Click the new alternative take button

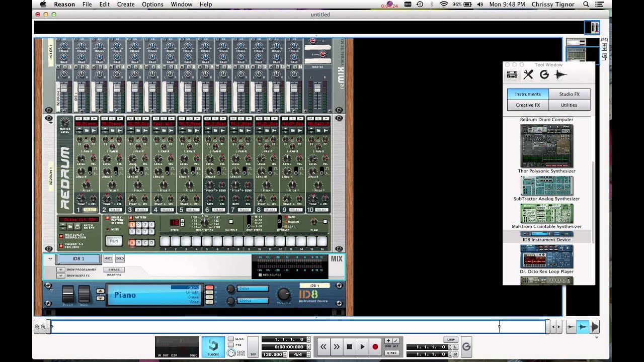pyautogui.click(x=395, y=341)
